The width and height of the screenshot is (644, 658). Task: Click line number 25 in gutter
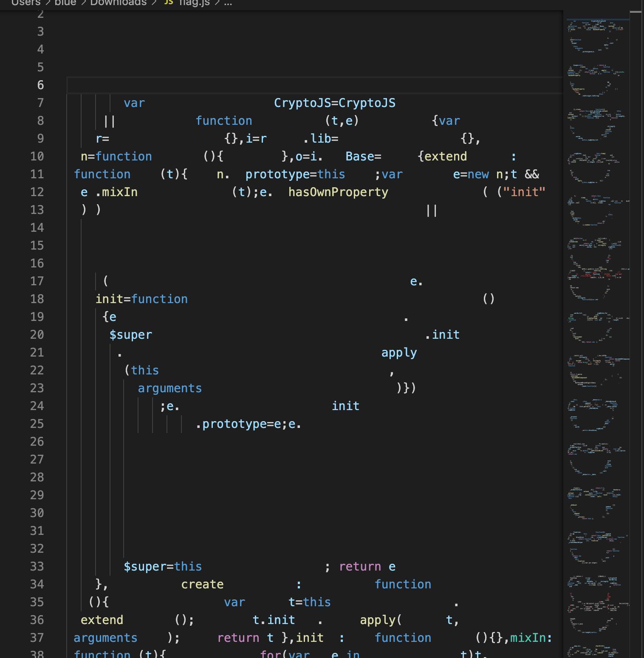coord(37,424)
